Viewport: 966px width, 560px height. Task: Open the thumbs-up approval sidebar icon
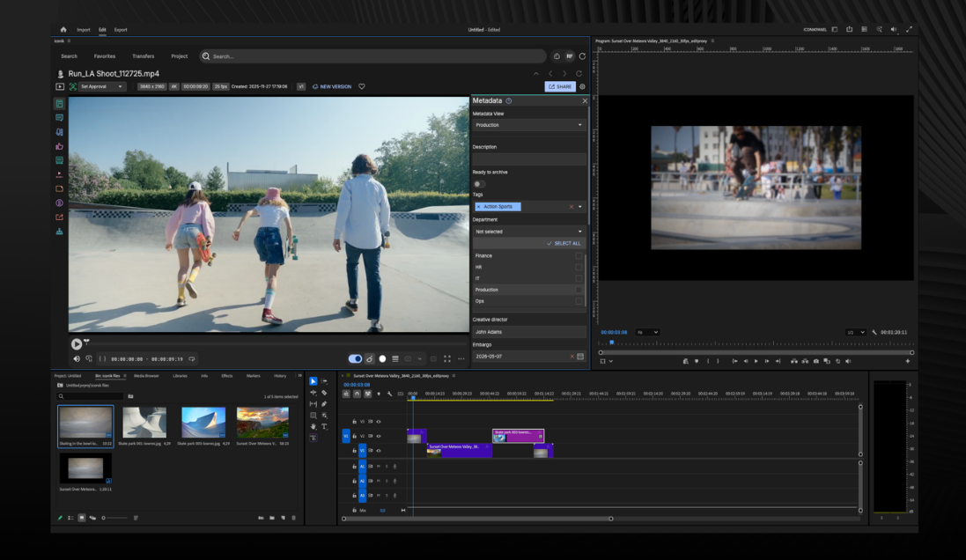[59, 146]
